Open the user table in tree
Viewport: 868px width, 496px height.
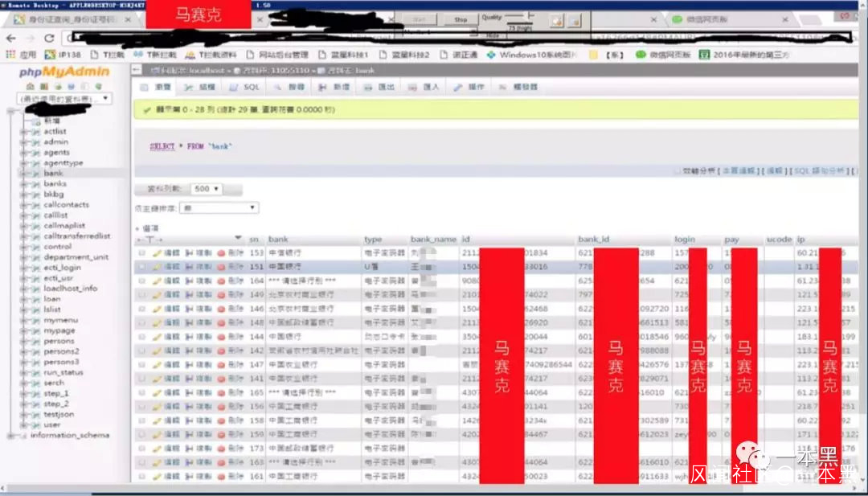(x=52, y=425)
